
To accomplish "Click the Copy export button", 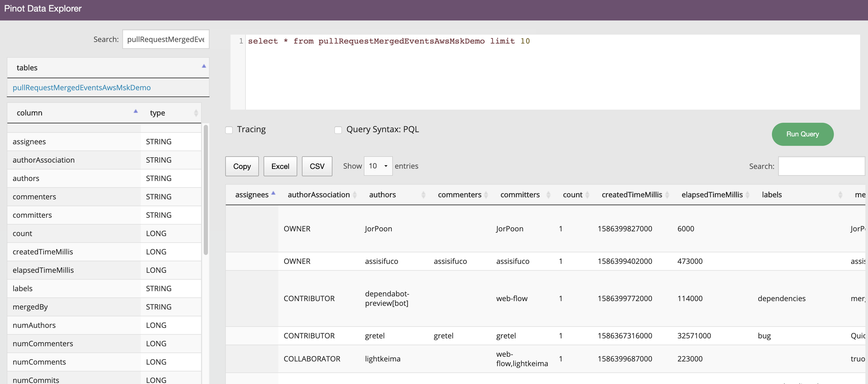I will click(242, 166).
